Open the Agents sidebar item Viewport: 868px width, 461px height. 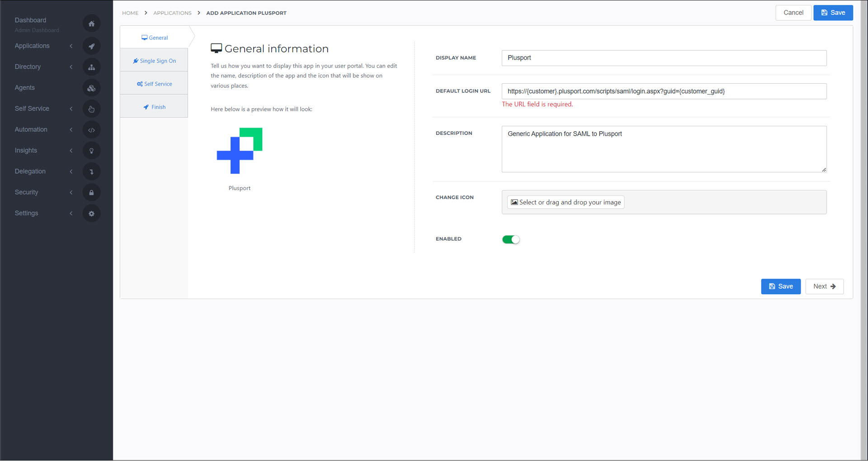24,88
